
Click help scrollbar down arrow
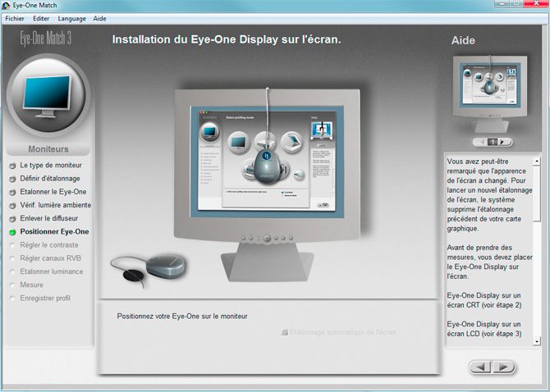click(537, 341)
